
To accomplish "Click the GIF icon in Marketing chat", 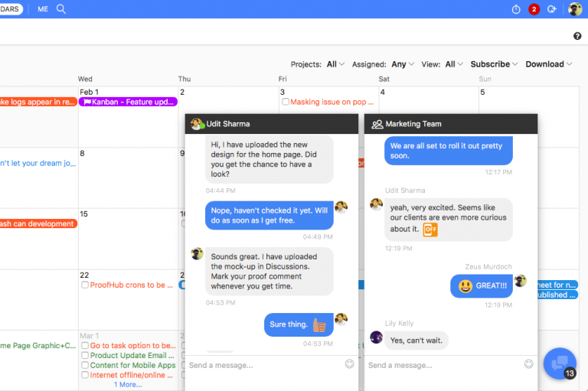I will click(x=430, y=229).
